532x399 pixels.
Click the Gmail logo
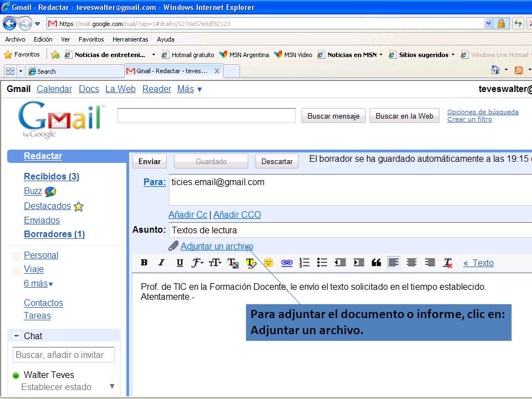tap(62, 120)
